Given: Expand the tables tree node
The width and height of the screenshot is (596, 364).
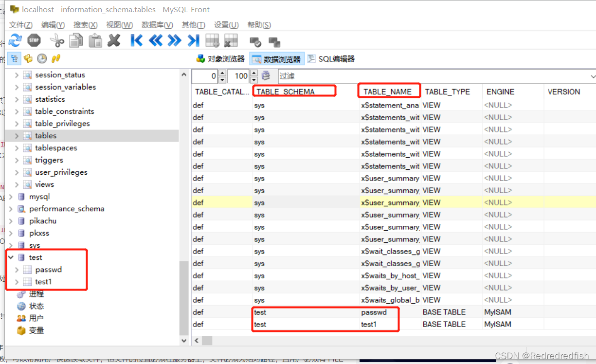Looking at the screenshot, I should point(17,136).
